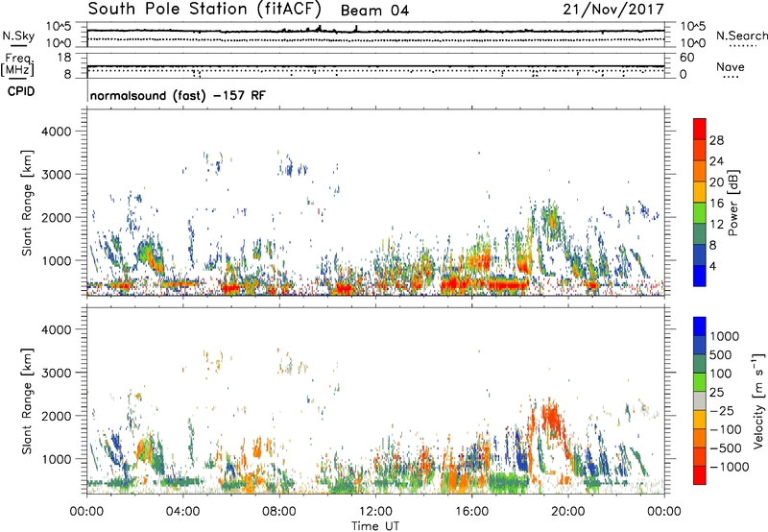Click the '20:00' time axis tick label
768x532 pixels.
pyautogui.click(x=568, y=512)
